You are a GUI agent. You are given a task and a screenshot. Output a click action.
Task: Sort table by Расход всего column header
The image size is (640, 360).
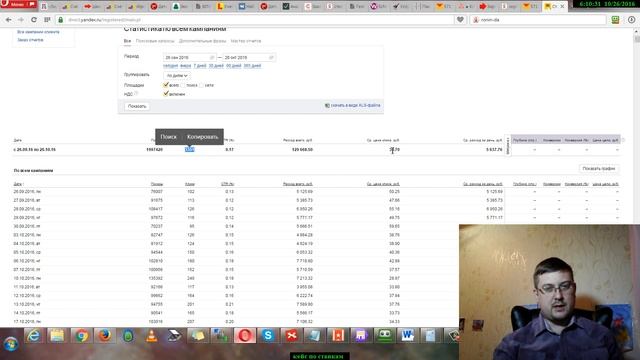pos(298,184)
